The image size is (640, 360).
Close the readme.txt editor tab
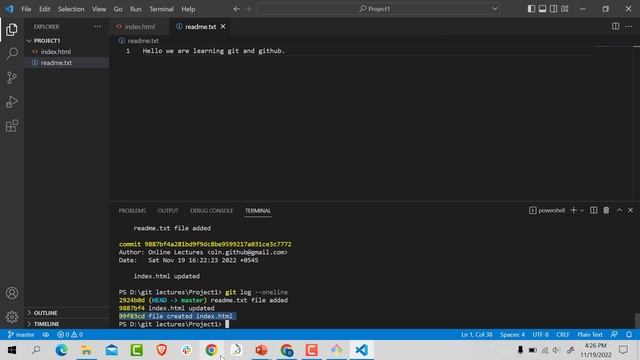(x=223, y=27)
